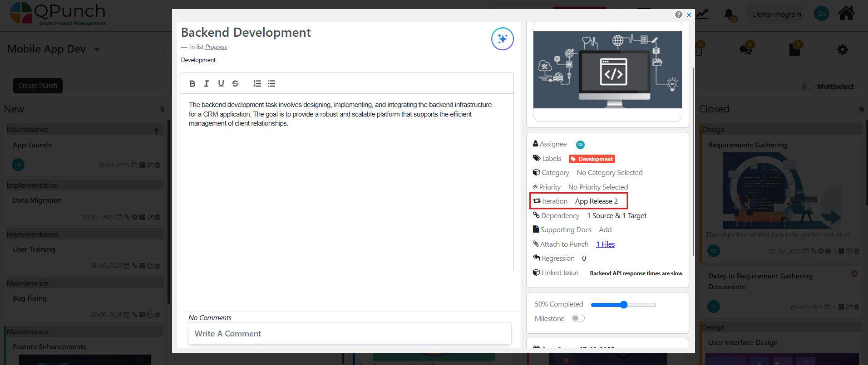The width and height of the screenshot is (868, 365).
Task: Close the Backend Development dialog
Action: coord(689,15)
